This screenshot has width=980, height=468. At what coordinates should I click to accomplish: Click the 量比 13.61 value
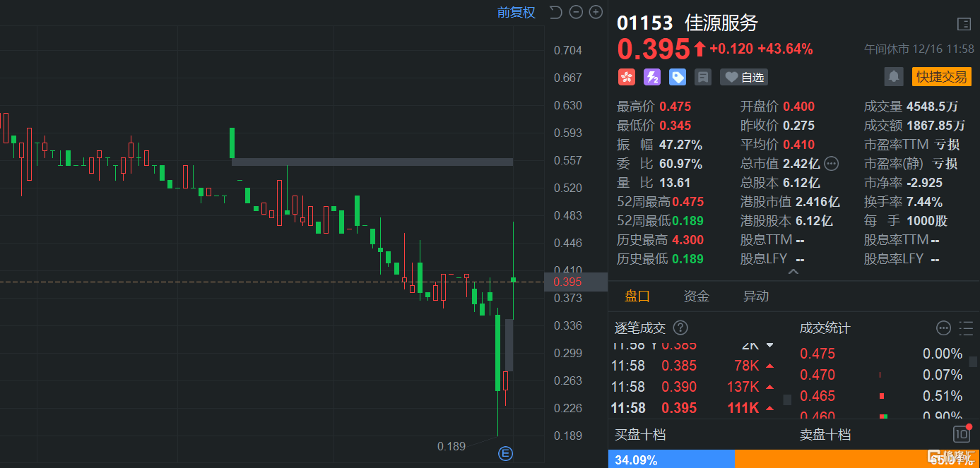click(x=675, y=183)
